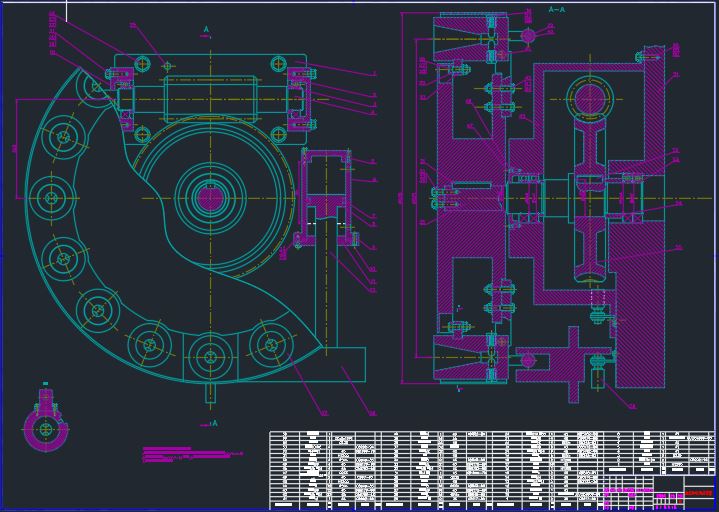Select the base foot block under the column

tap(343, 364)
